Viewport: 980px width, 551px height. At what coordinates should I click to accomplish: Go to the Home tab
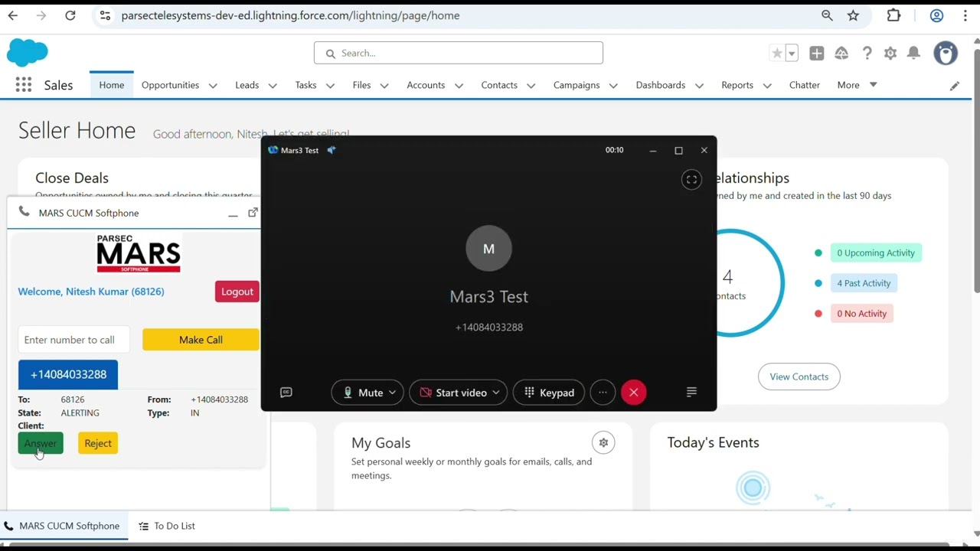[112, 85]
